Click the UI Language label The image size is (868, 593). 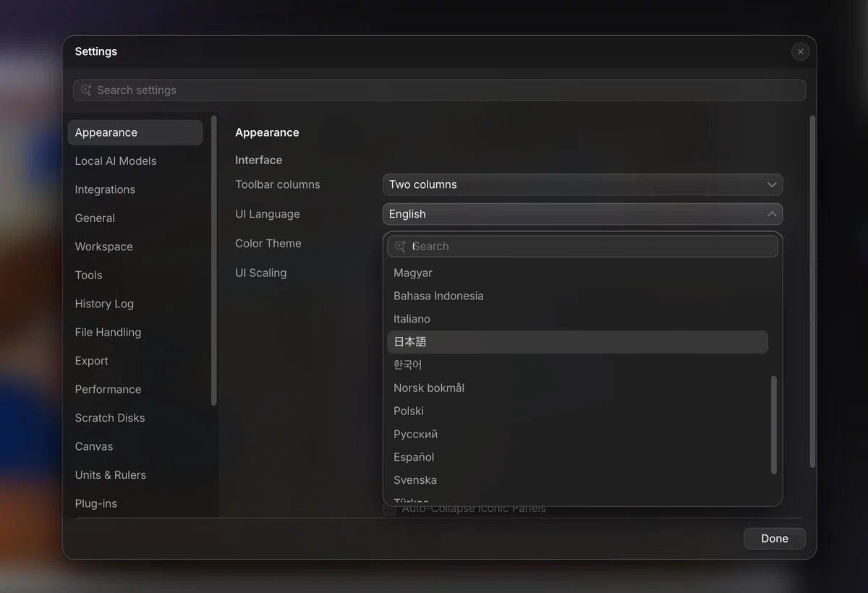pos(268,214)
